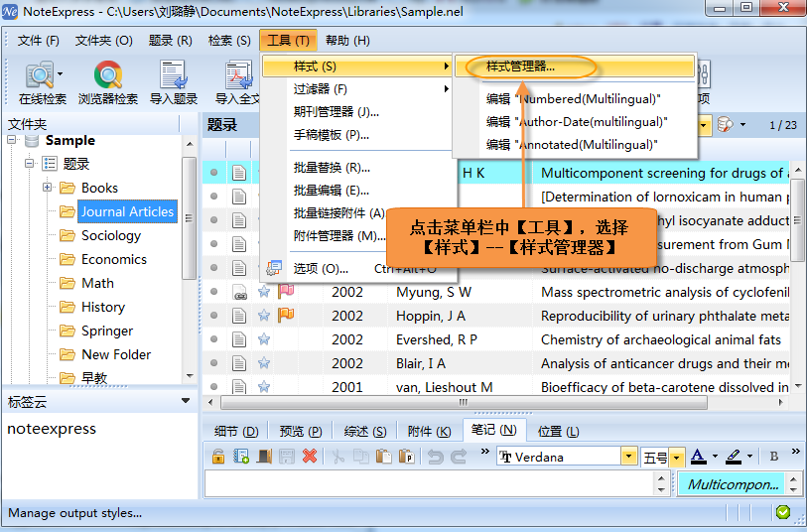Open the Verdana font name dropdown

click(628, 457)
